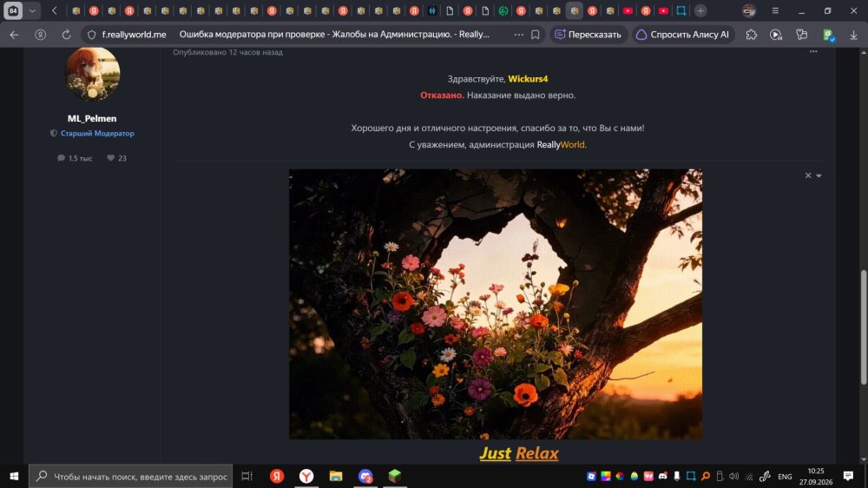868x488 pixels.
Task: Click the flower tree signature image
Action: pyautogui.click(x=496, y=304)
